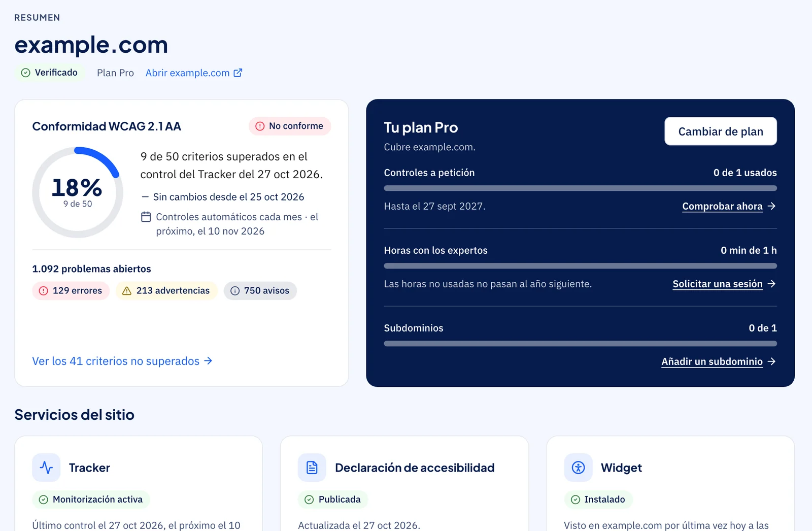Select the 129 errores filter chip
The image size is (812, 531).
[71, 291]
